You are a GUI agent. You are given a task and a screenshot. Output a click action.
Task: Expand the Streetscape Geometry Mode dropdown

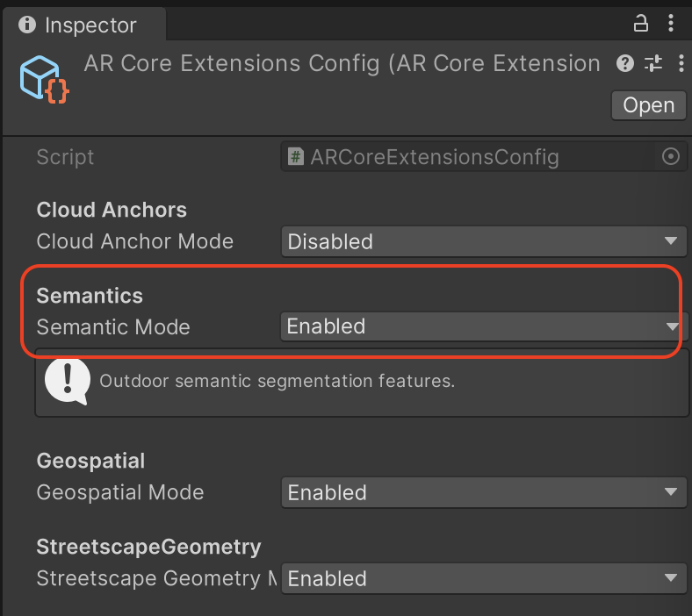click(x=483, y=578)
